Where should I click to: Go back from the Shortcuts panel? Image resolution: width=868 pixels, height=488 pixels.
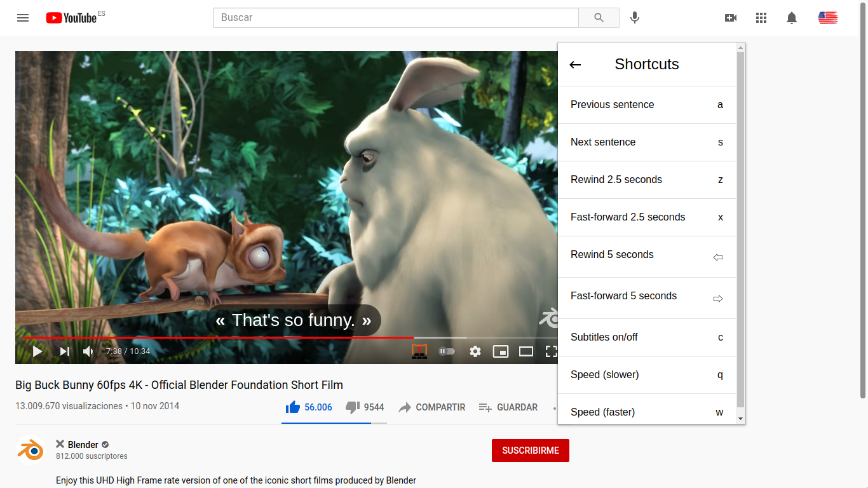tap(575, 64)
